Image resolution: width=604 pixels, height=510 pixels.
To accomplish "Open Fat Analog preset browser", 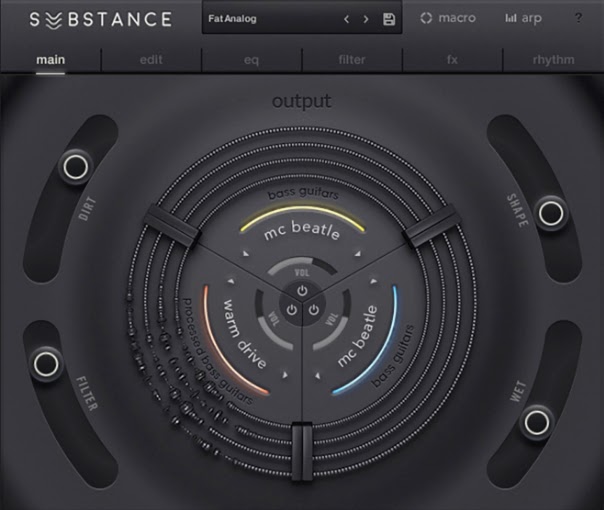I will pos(233,18).
